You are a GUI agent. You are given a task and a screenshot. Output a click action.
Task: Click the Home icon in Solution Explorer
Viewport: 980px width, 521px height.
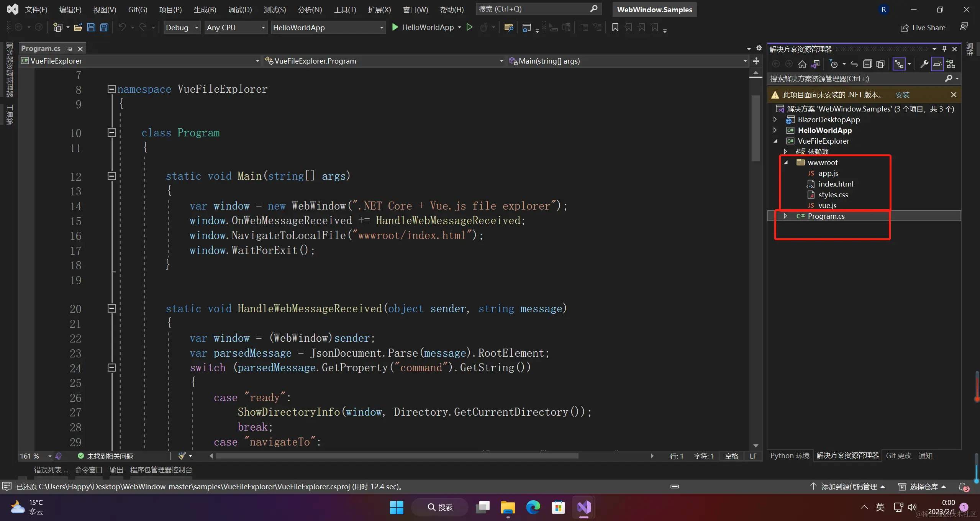pyautogui.click(x=802, y=64)
